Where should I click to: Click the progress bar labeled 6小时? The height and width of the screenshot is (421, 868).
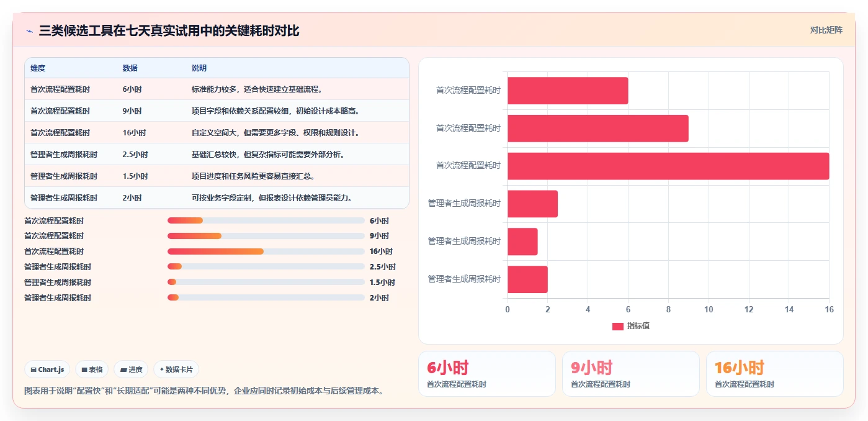(266, 220)
